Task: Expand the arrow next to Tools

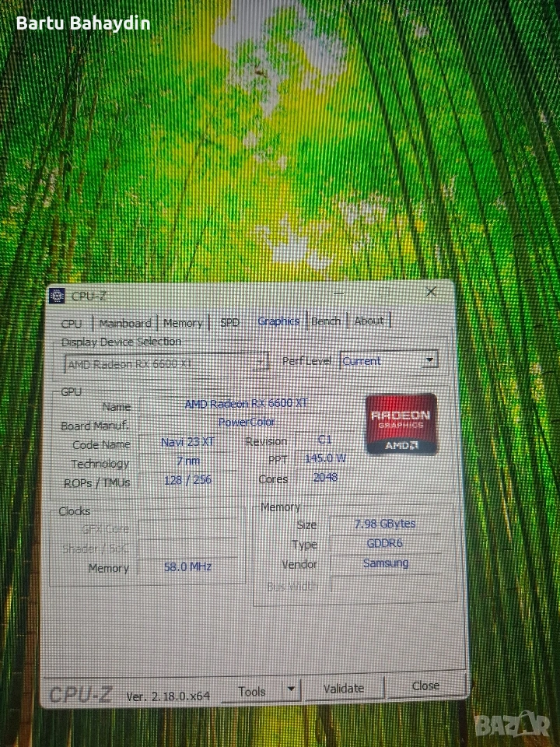Action: 291,689
